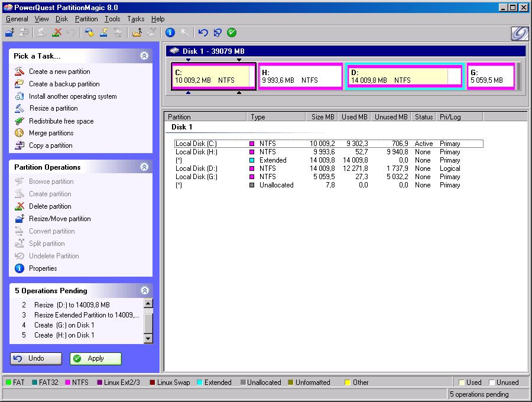Click the Status column header
The image size is (532, 402).
point(423,116)
